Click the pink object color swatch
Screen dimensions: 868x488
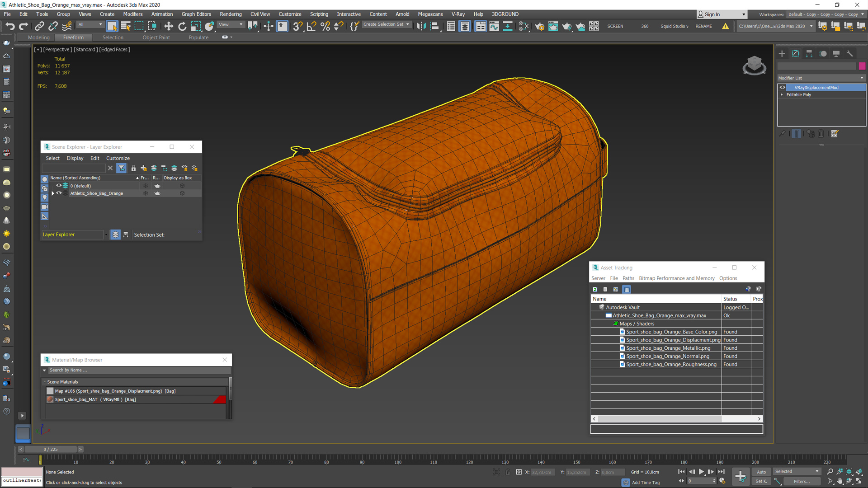[862, 66]
